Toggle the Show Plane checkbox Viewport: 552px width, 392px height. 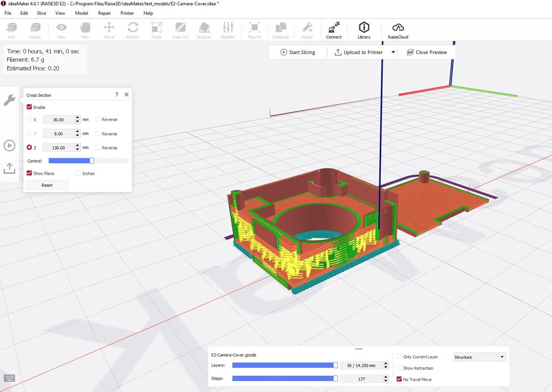point(30,173)
